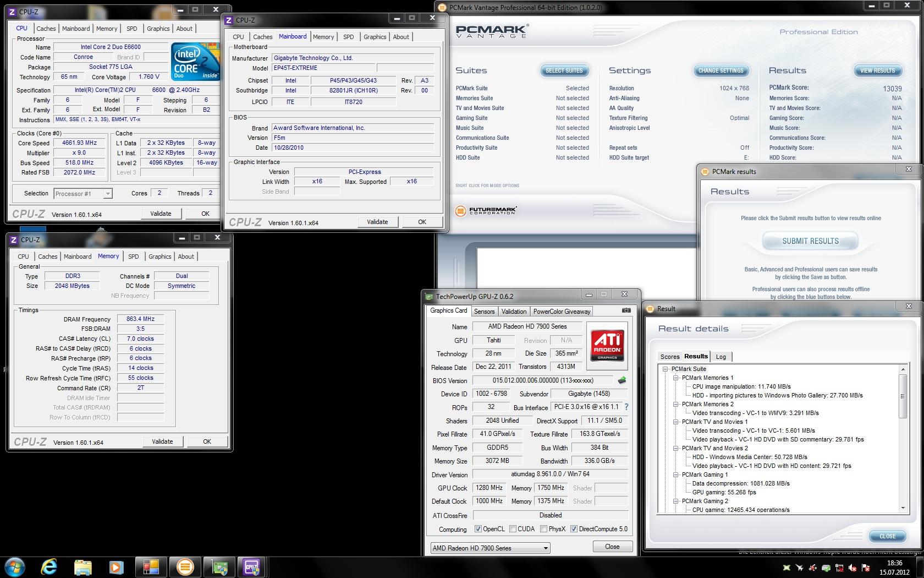Click the CHANGE SETTINGS button
The image size is (924, 578).
[x=720, y=70]
